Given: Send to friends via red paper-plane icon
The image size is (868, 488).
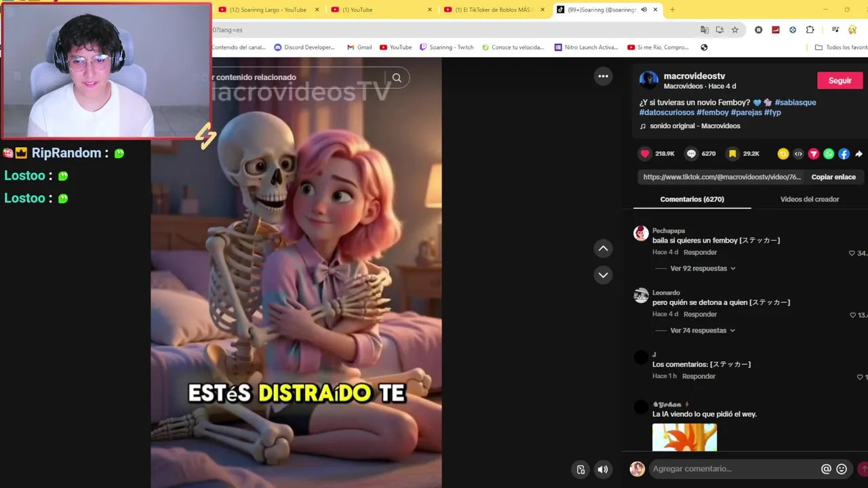Looking at the screenshot, I should [814, 154].
